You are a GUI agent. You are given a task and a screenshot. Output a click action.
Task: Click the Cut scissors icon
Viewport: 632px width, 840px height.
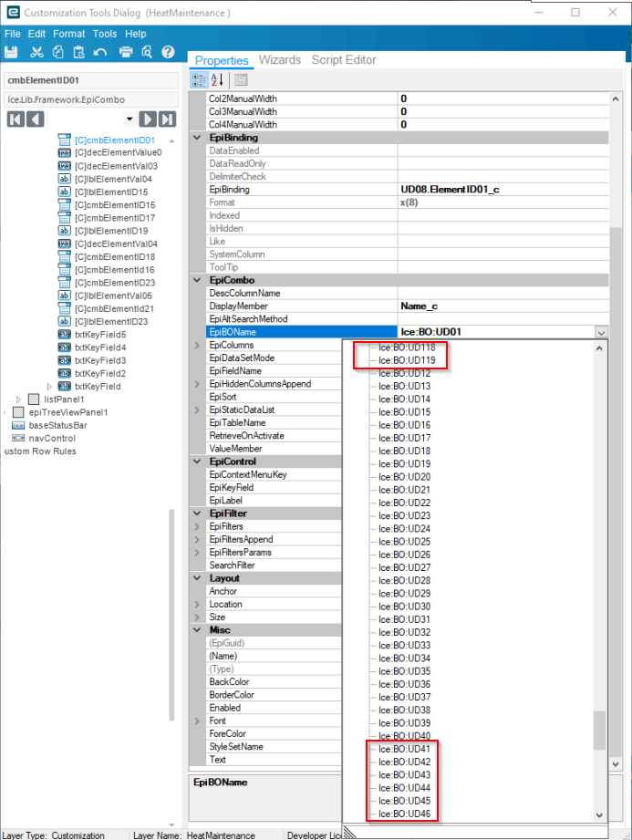[36, 52]
